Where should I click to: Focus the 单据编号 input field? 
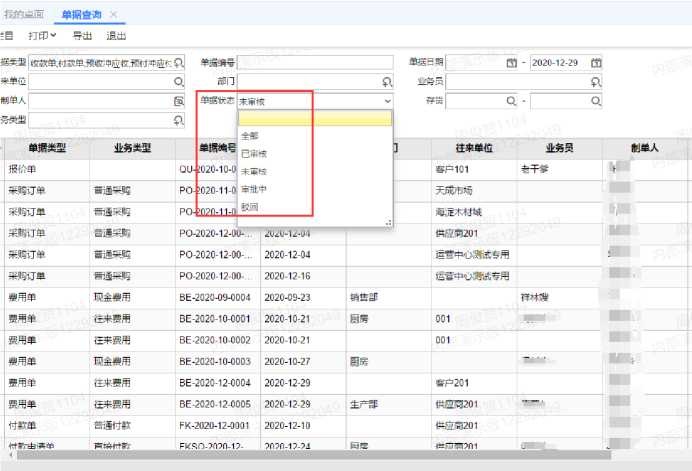315,63
